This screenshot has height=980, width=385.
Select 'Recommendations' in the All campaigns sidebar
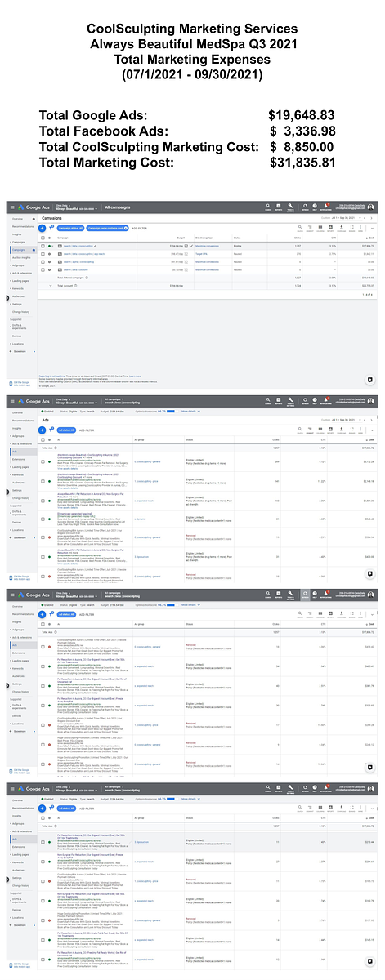tap(23, 226)
